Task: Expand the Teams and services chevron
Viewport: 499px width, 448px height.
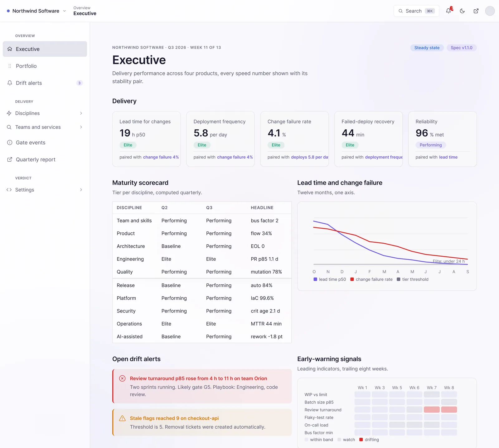Action: 81,127
